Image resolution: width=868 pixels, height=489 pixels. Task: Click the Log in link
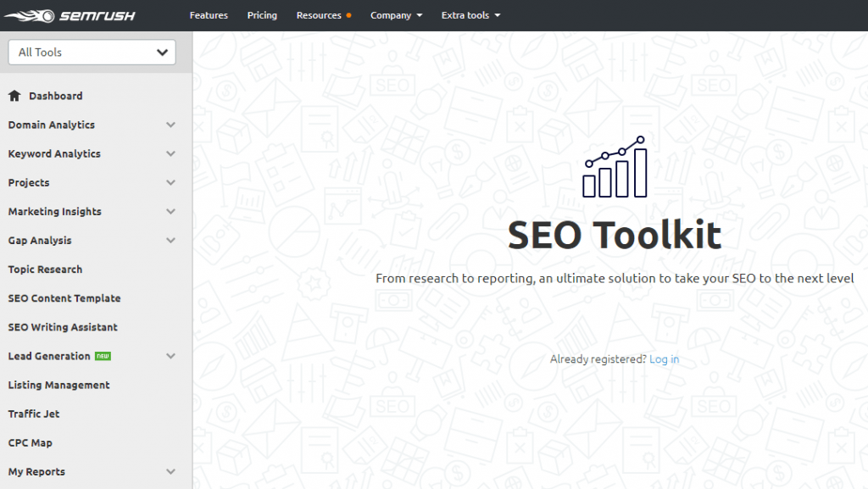click(x=664, y=359)
